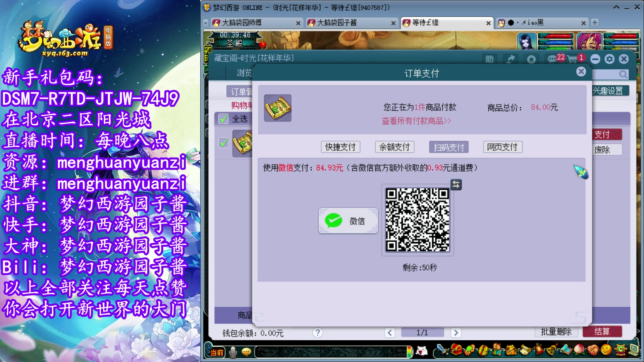
Task: Click the white mascot face icon
Action: click(x=422, y=351)
